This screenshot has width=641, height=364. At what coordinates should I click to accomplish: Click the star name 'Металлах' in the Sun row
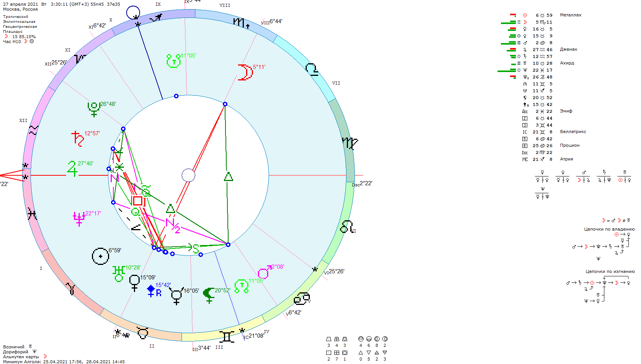click(570, 15)
